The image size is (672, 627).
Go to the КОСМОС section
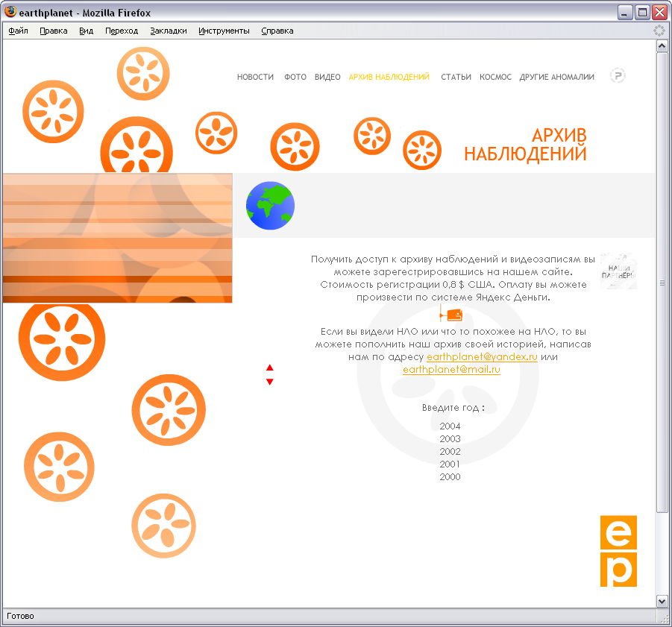[495, 77]
